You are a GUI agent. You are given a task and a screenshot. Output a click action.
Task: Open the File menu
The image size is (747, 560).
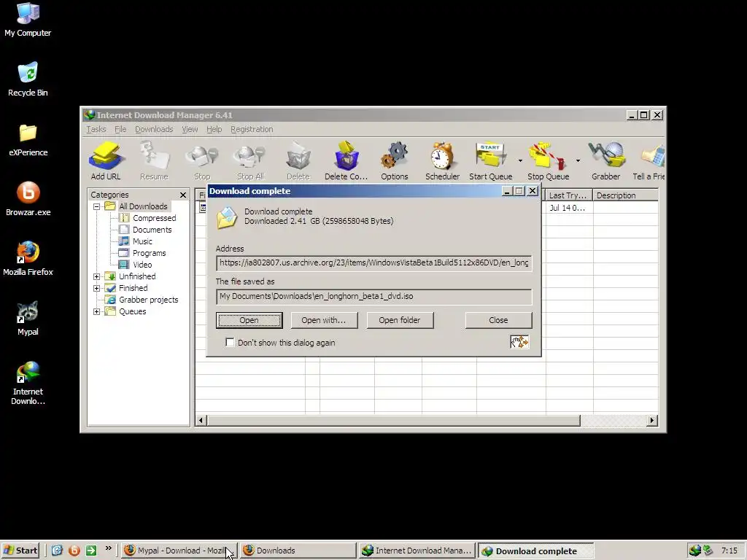pyautogui.click(x=120, y=129)
